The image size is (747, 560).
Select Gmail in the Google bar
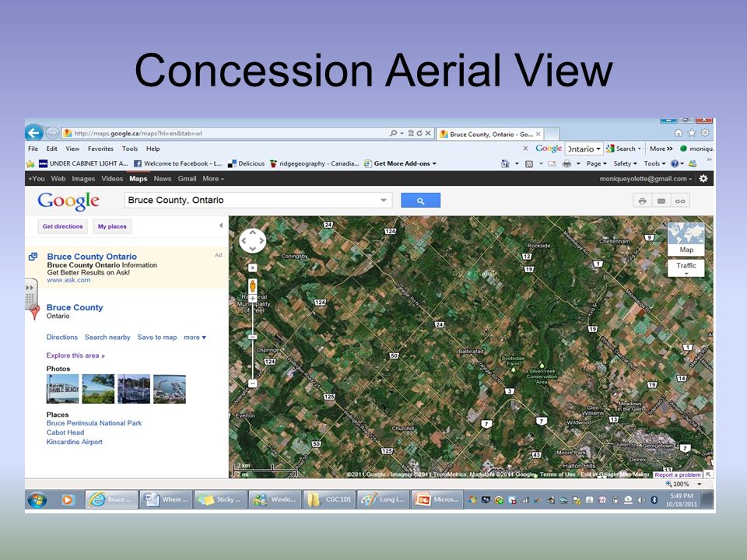coord(187,179)
